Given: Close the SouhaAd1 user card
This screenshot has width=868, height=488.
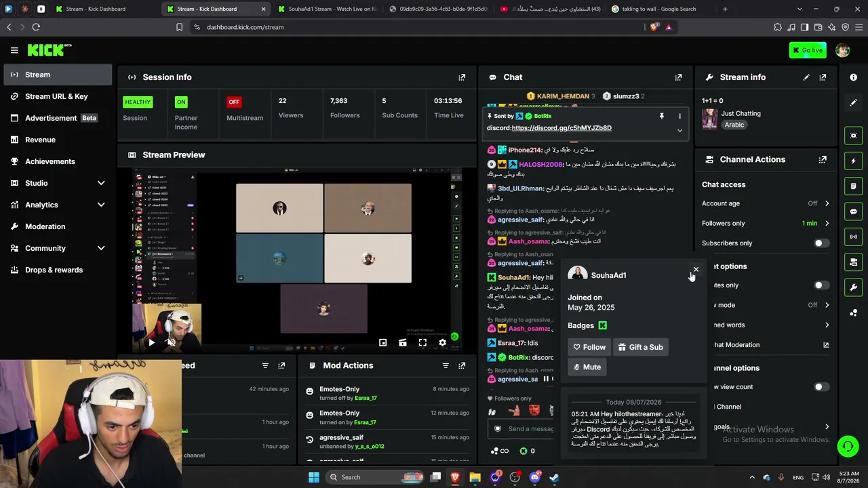Looking at the screenshot, I should [696, 270].
